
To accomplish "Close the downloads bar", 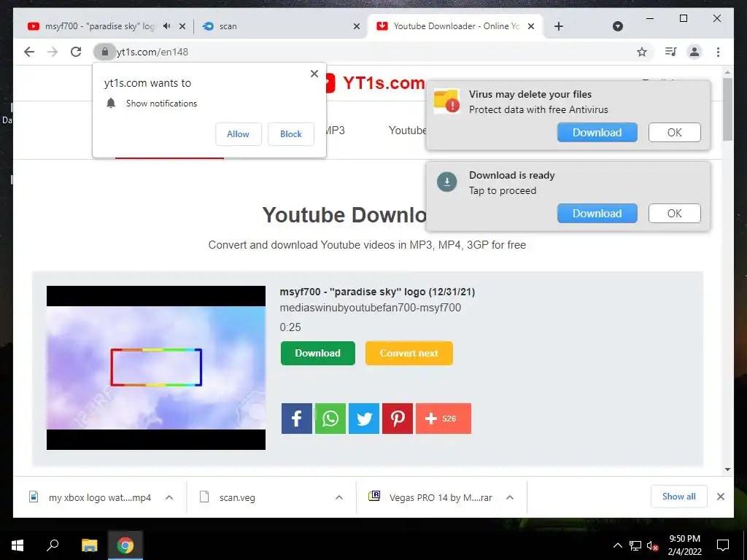I will (x=720, y=497).
